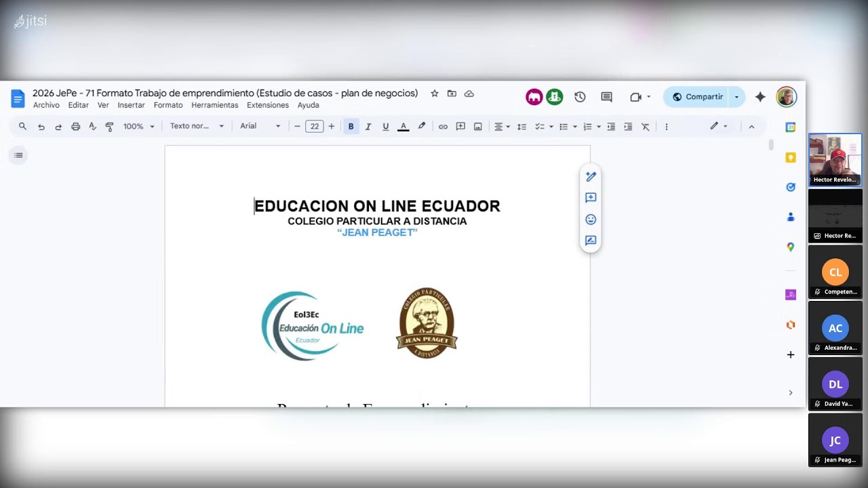Viewport: 868px width, 488px height.
Task: Open text alignment dropdown
Action: pos(502,126)
